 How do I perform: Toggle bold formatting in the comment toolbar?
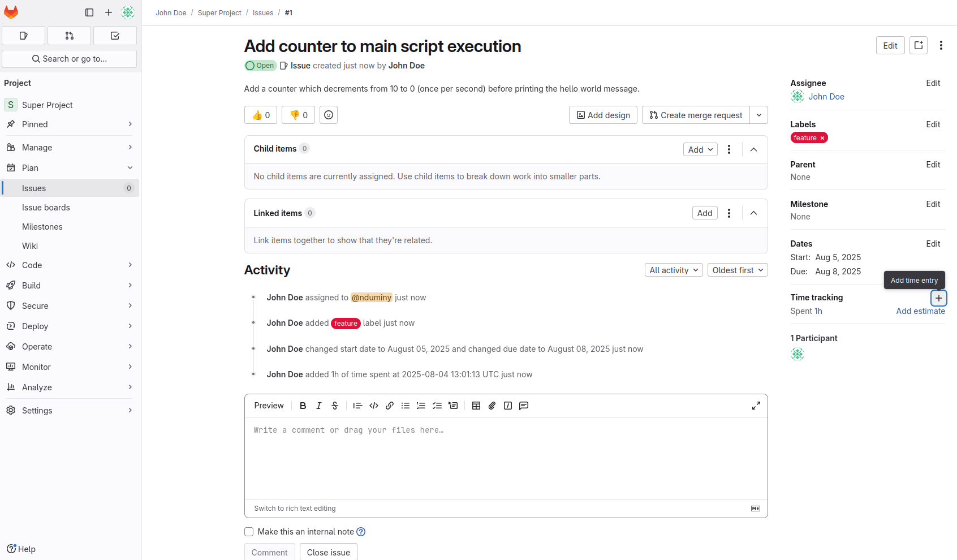click(x=303, y=406)
